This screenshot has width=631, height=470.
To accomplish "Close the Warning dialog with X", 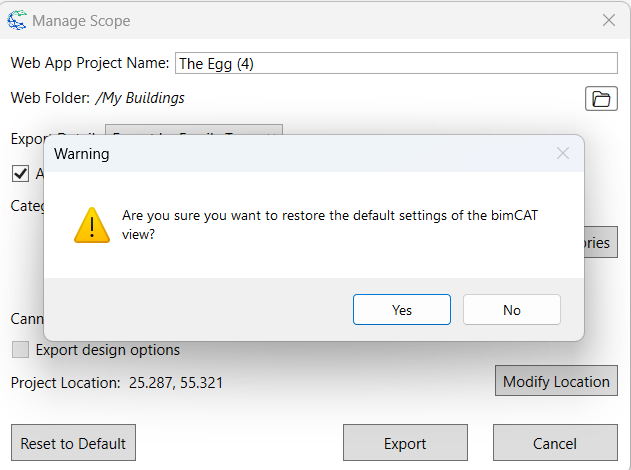I will [x=563, y=154].
